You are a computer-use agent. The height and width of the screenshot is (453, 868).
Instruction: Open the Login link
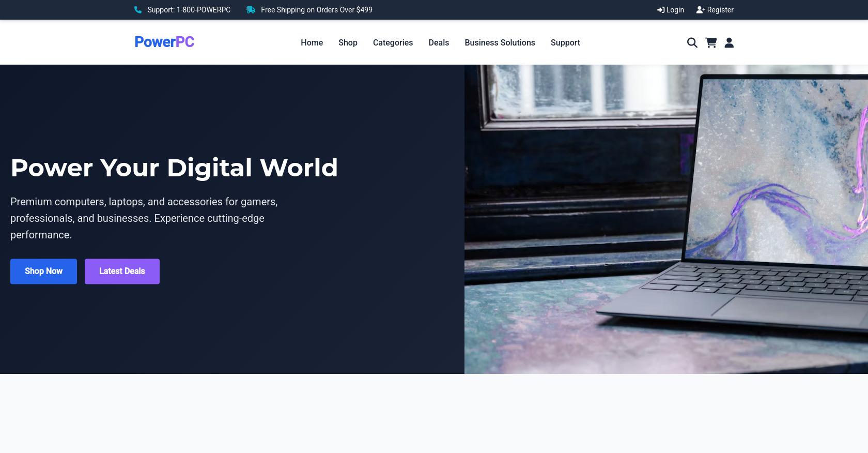[x=671, y=10]
